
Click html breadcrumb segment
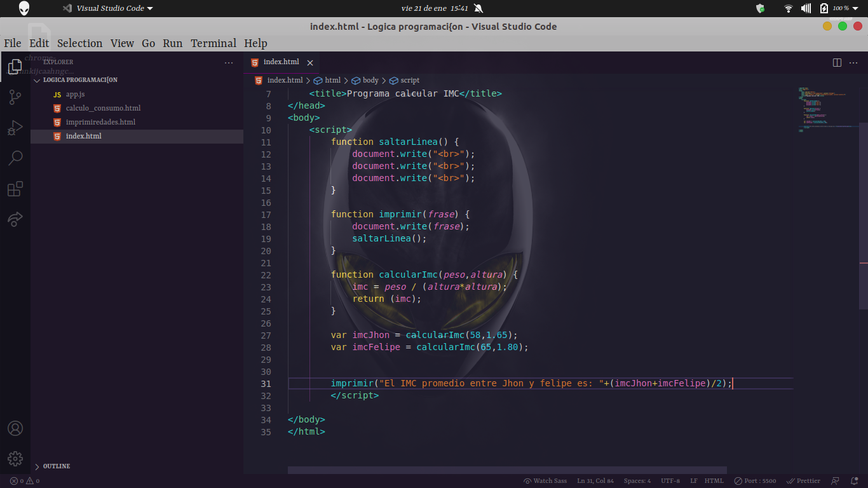point(328,80)
